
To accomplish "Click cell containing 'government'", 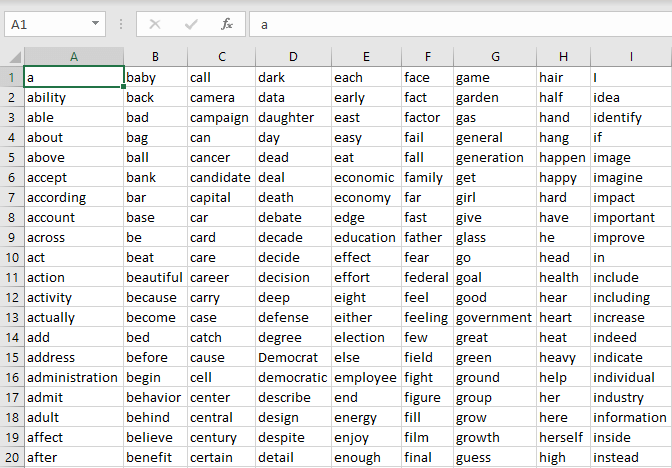I will coord(495,317).
